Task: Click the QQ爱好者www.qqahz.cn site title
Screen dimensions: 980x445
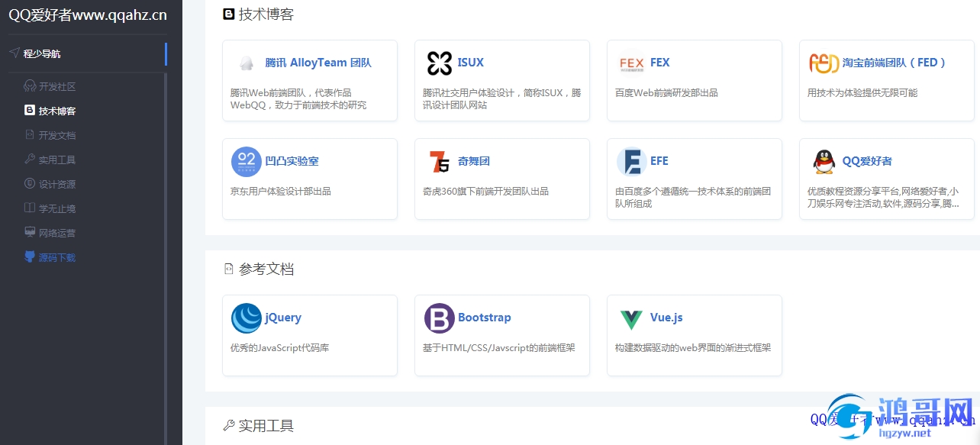Action: (88, 15)
